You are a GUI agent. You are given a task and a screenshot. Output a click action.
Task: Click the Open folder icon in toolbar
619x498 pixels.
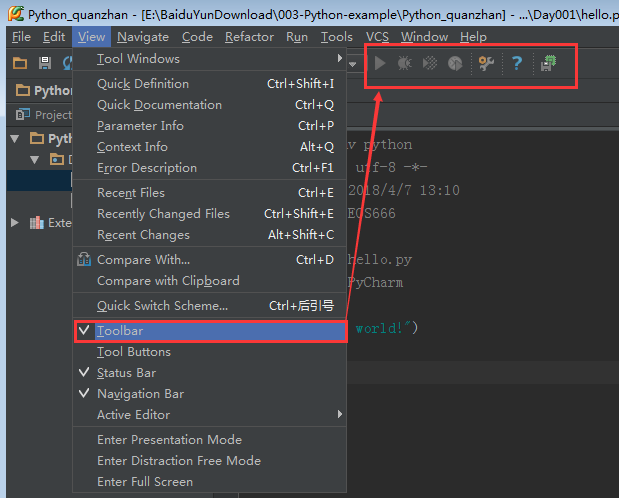click(x=20, y=63)
